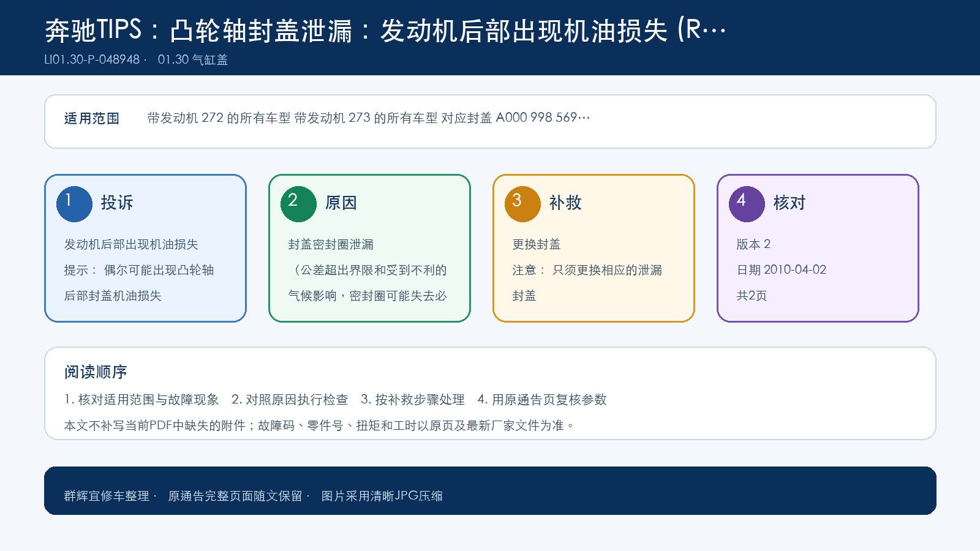Select the line '注意： 只须更换相应的泄漏'

(x=587, y=270)
